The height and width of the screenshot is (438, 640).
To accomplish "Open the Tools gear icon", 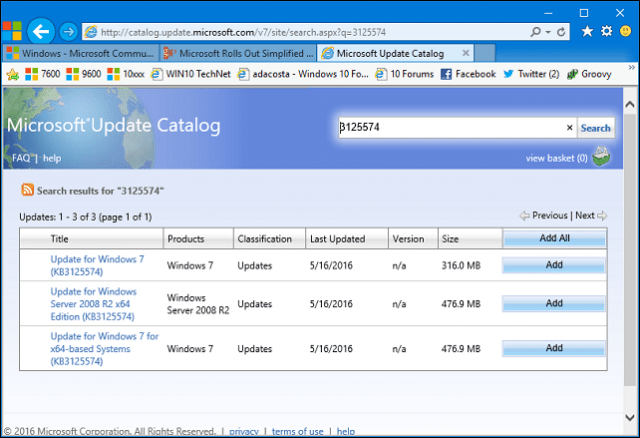I will (607, 31).
